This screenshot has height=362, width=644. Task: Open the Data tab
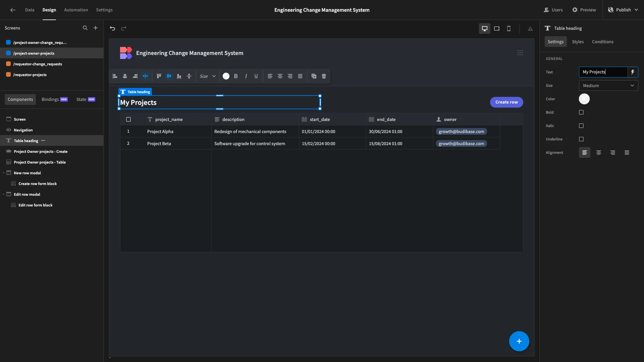click(x=30, y=10)
